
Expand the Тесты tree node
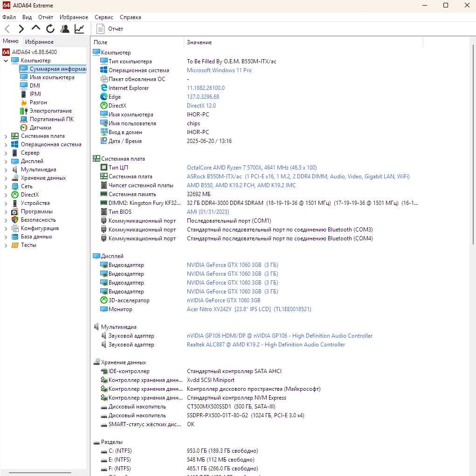click(6, 245)
